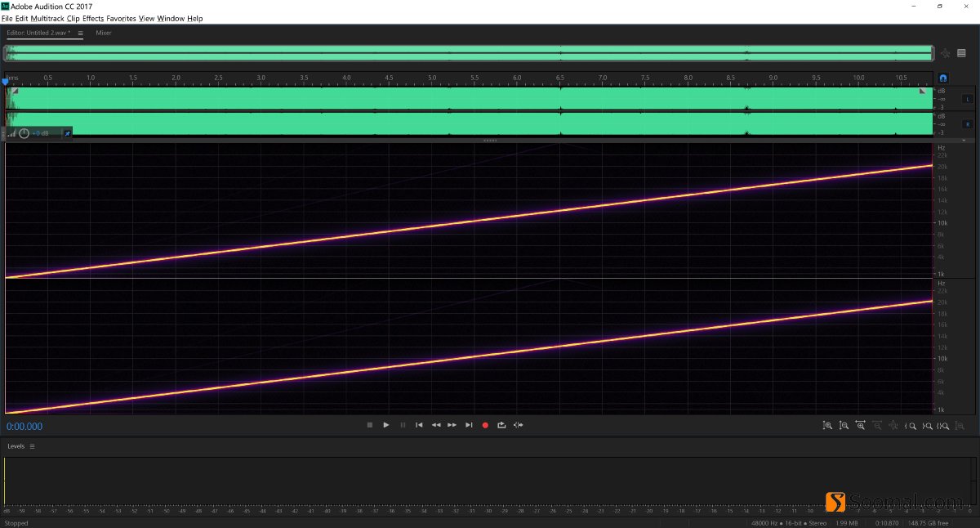
Task: Switch to the Mixer tab
Action: [x=104, y=34]
